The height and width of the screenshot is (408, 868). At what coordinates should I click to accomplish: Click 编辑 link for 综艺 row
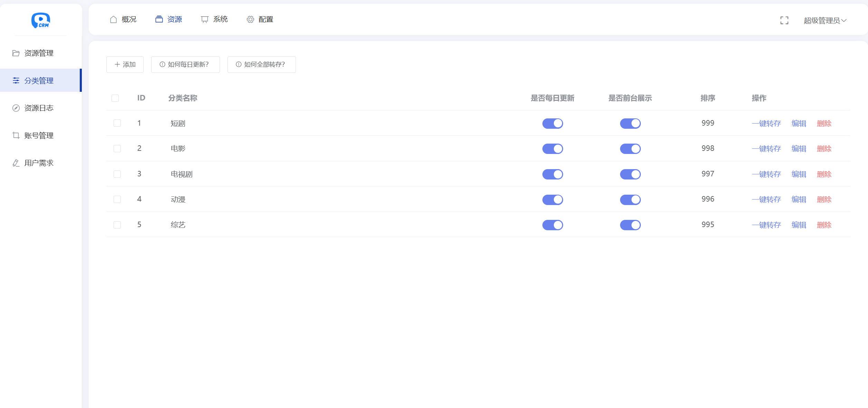point(799,225)
